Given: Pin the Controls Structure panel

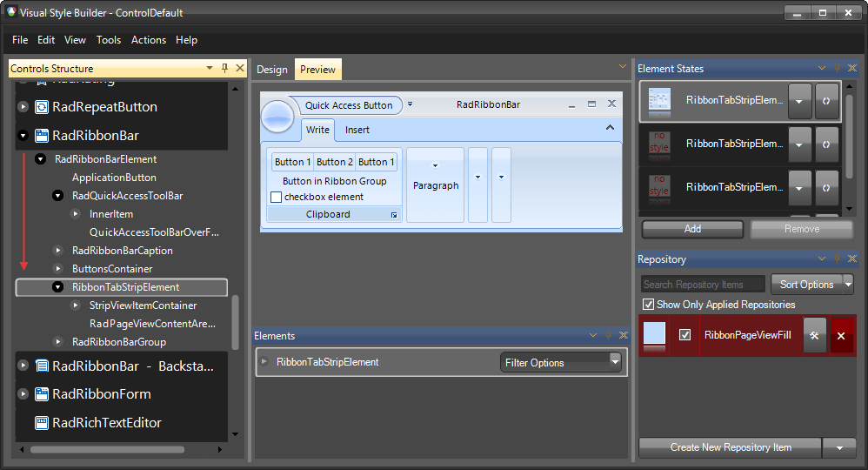Looking at the screenshot, I should point(224,68).
